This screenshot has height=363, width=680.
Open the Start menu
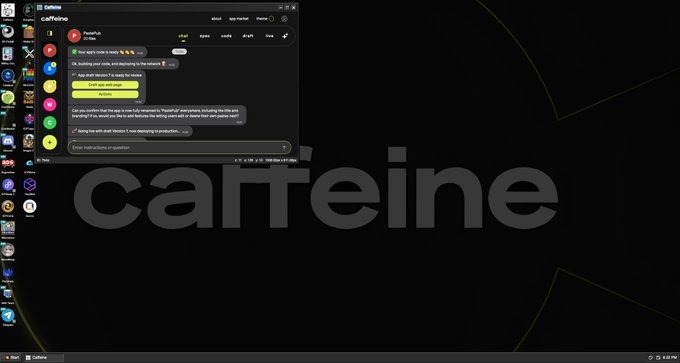(12, 358)
